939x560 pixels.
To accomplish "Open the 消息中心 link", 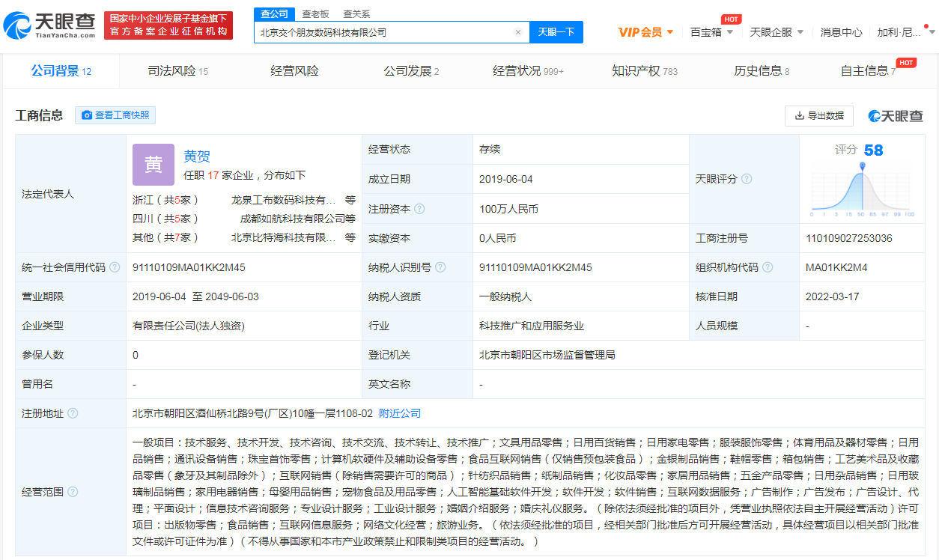I will (841, 32).
